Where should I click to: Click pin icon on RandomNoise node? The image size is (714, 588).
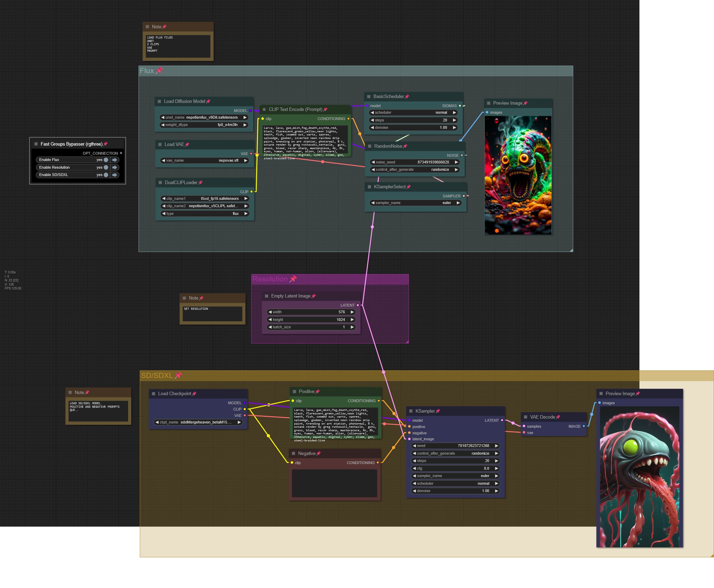click(x=405, y=146)
